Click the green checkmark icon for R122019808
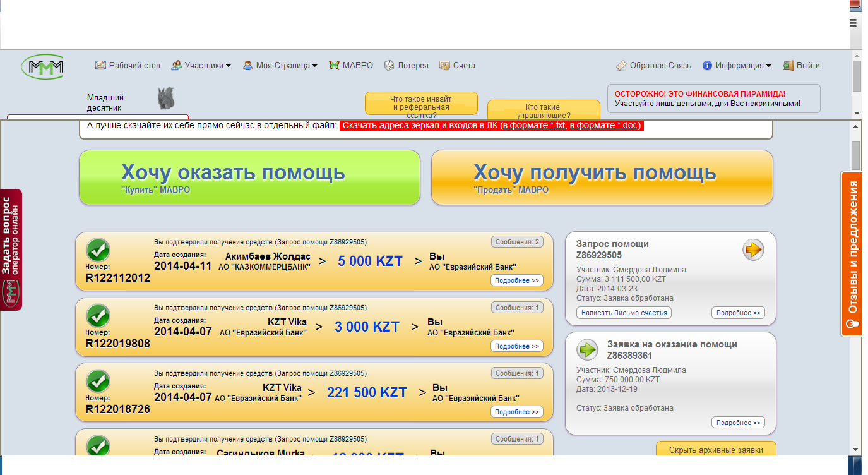The width and height of the screenshot is (868, 475). click(98, 316)
